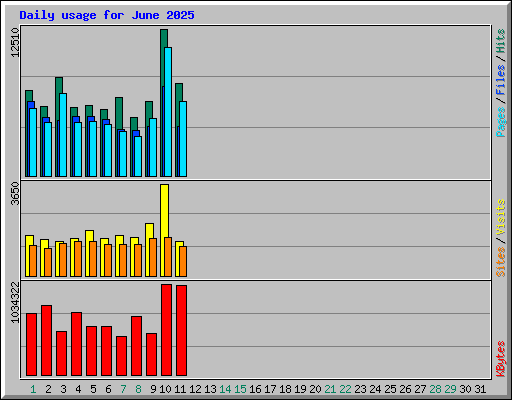The height and width of the screenshot is (400, 512).
Task: Select day 2 on the x-axis
Action: (48, 389)
